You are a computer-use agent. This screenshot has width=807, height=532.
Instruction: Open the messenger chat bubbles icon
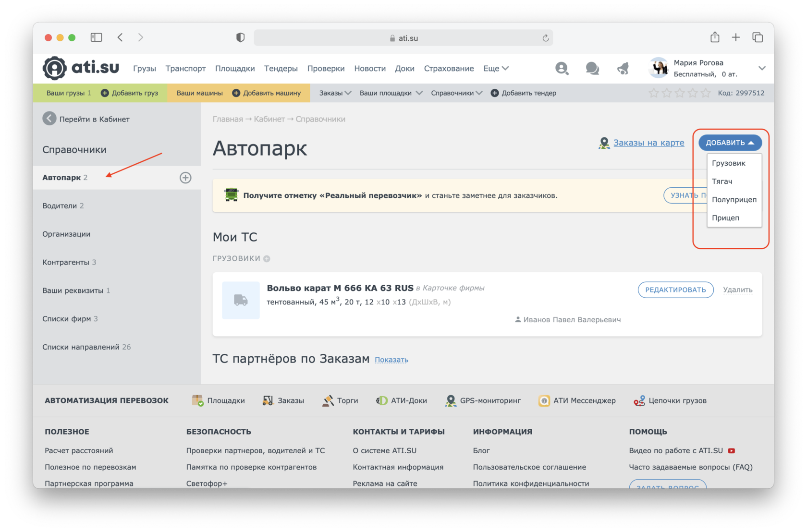pos(592,68)
